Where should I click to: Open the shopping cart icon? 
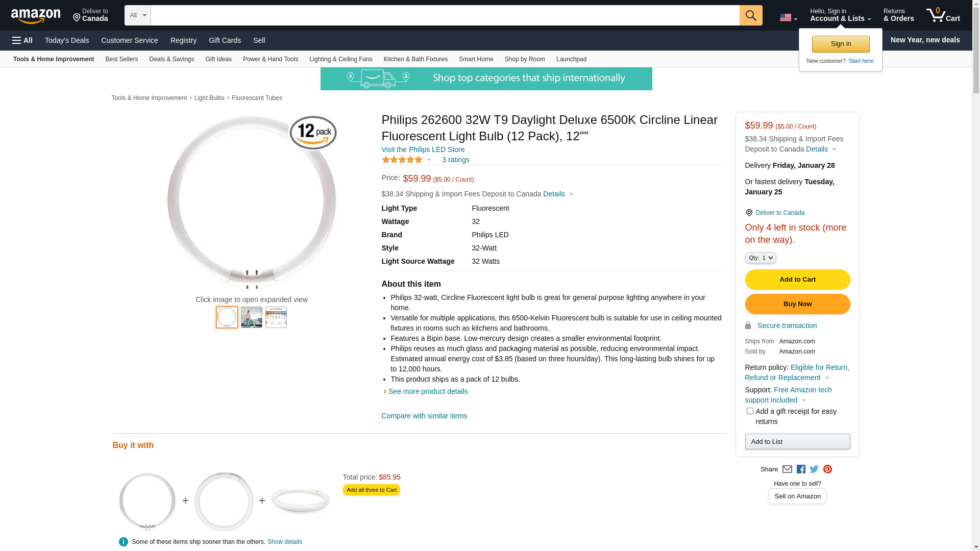(943, 15)
